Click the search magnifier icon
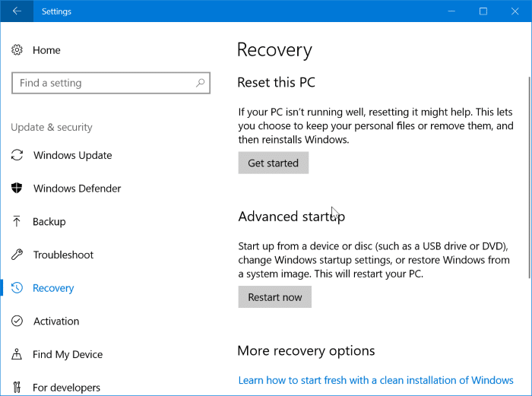This screenshot has height=396, width=532. click(200, 83)
